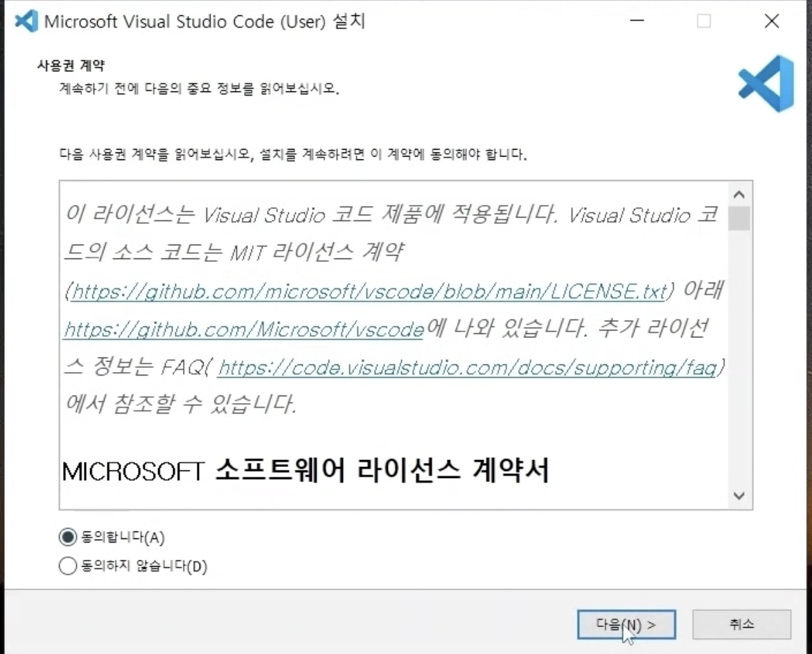Screen dimensions: 812x654
Task: Click the 계속하기 전에 다음의 중요 정보를 읽어보십시오 text
Action: point(199,89)
